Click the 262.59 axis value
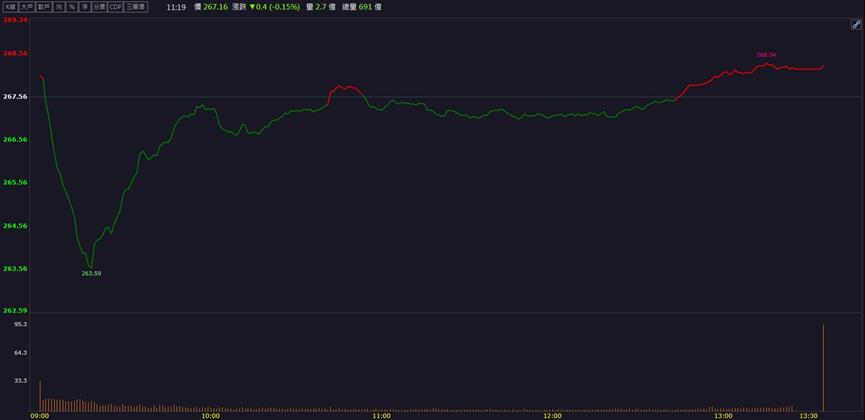Viewport: 865px width, 420px height. coord(15,311)
